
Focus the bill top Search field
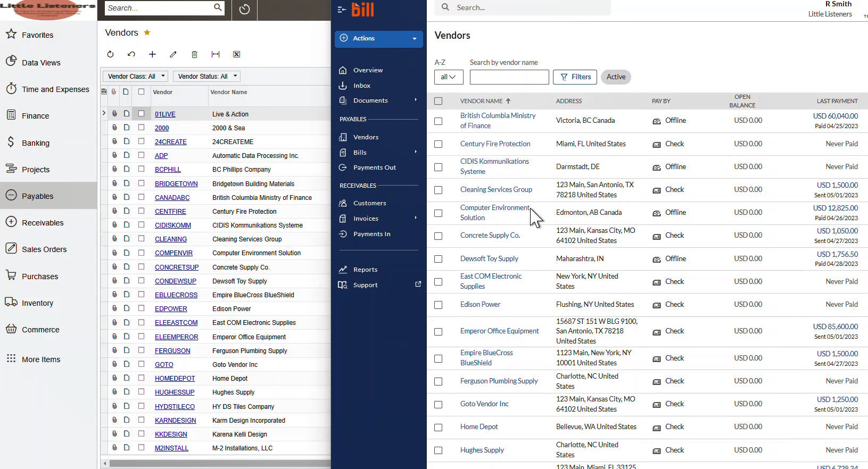tap(523, 7)
